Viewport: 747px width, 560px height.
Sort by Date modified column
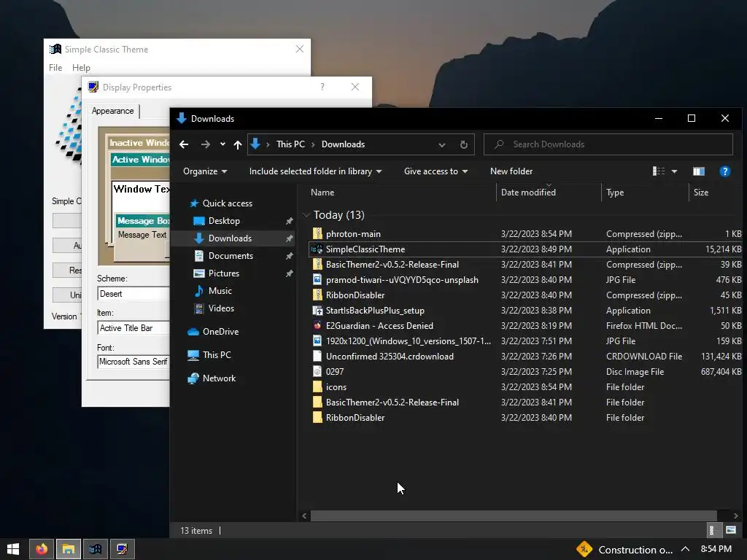pyautogui.click(x=528, y=192)
